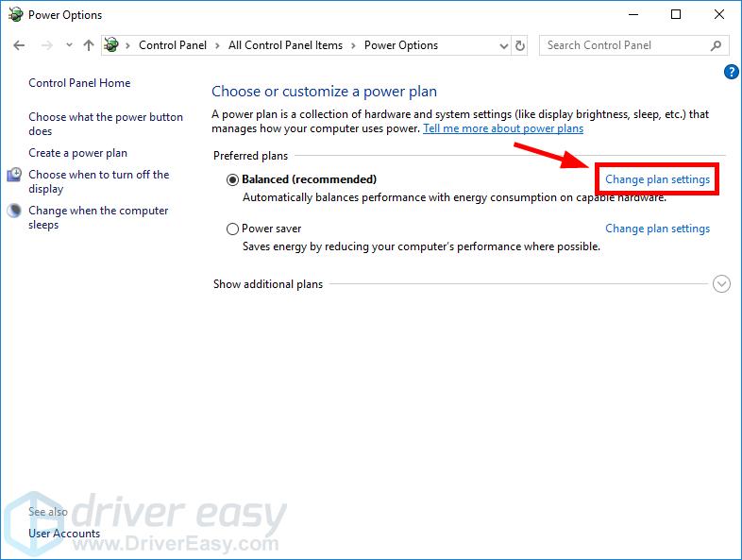
Task: Click the Power saver label
Action: click(x=271, y=229)
